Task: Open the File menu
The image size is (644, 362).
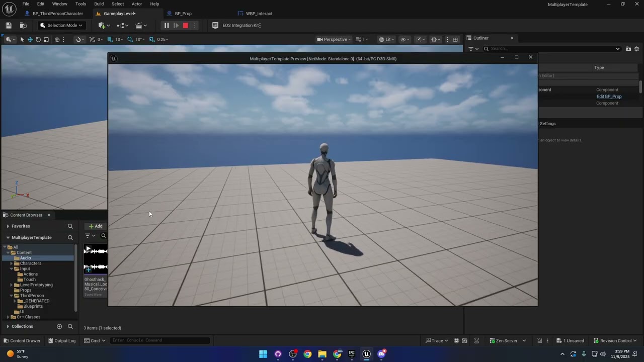Action: [26, 4]
